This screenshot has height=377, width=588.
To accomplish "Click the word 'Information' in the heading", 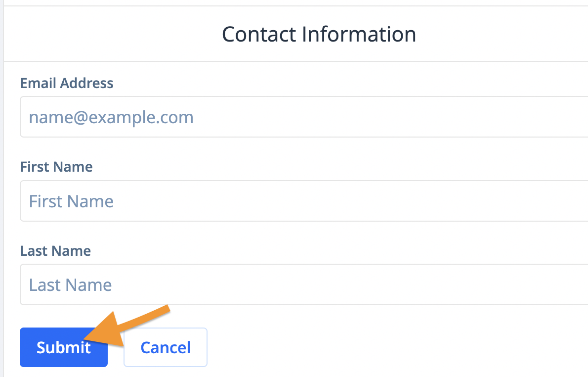I will [359, 34].
